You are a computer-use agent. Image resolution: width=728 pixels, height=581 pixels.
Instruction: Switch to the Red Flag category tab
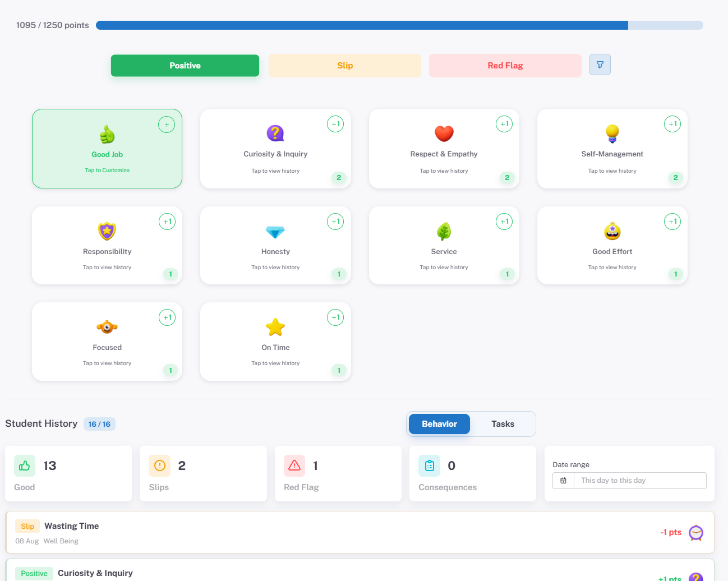[505, 66]
